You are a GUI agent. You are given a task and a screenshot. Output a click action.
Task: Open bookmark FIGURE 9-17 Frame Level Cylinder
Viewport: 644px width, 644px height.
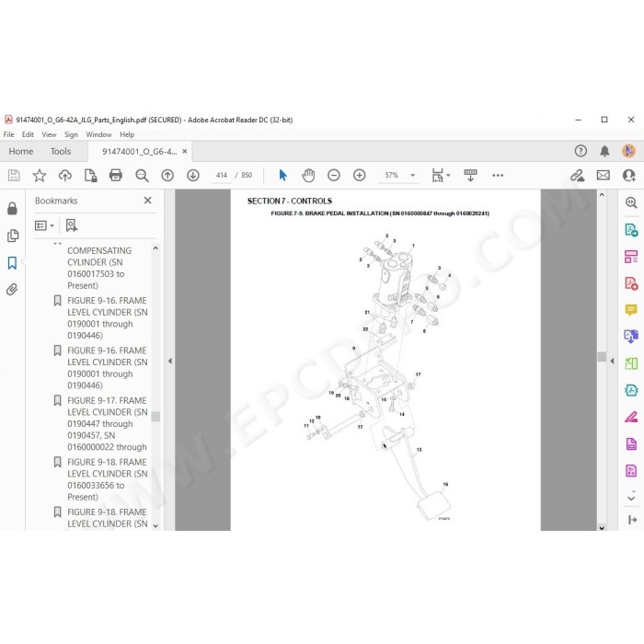pos(108,424)
